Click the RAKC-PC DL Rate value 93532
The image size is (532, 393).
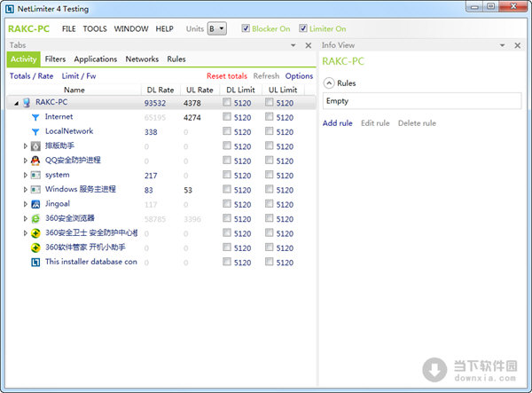pyautogui.click(x=155, y=103)
